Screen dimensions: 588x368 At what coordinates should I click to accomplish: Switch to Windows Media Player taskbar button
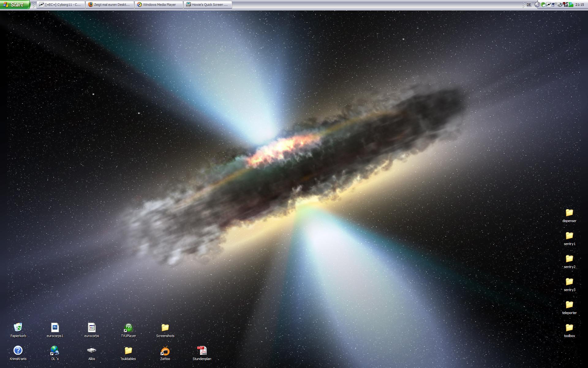pyautogui.click(x=159, y=5)
